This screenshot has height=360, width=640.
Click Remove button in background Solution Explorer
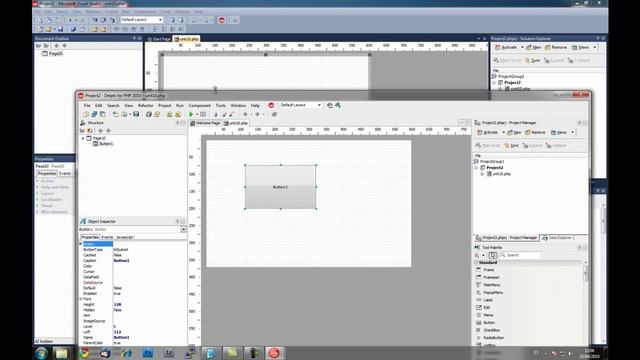click(x=556, y=47)
